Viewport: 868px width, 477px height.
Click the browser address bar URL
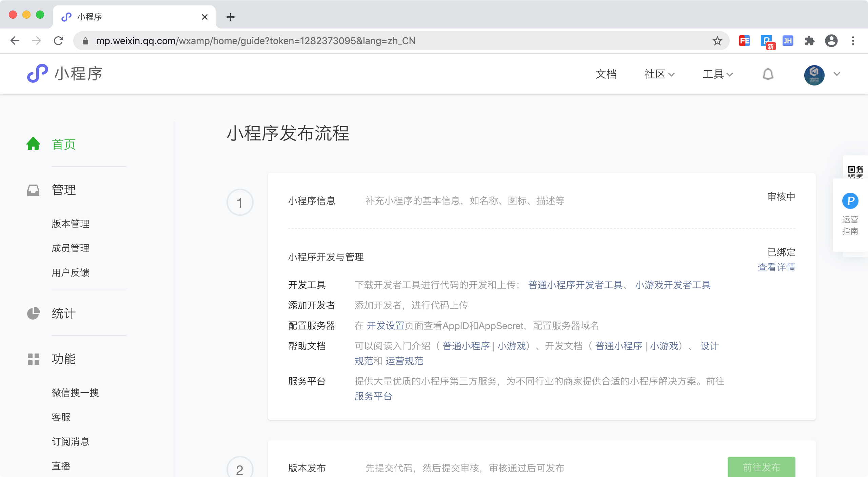tap(256, 41)
